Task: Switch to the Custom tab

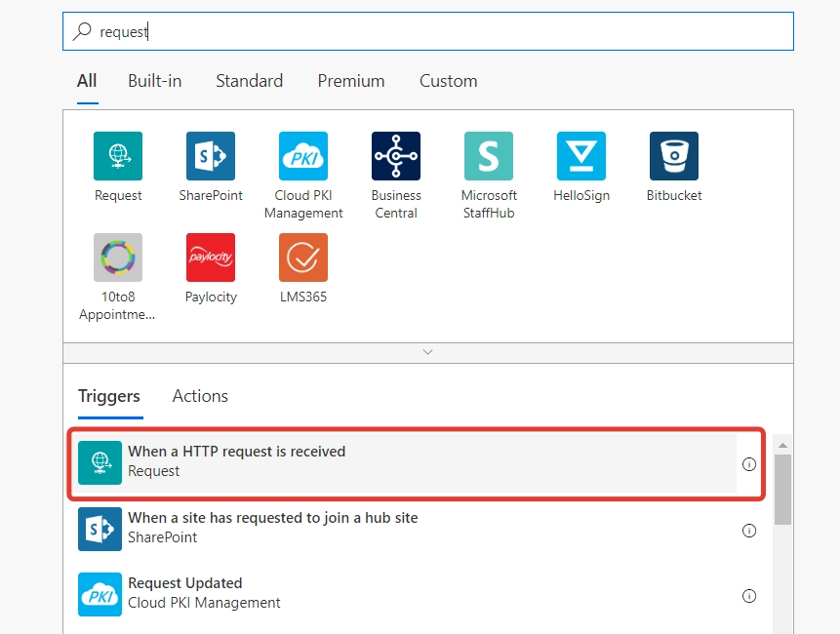Action: coord(449,81)
